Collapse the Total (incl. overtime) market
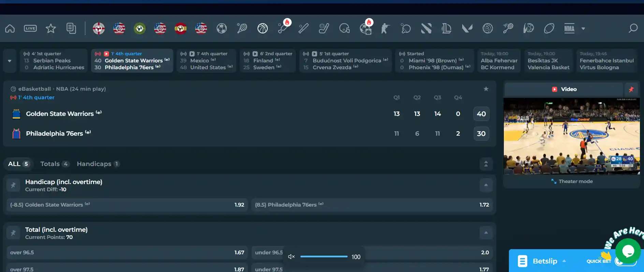This screenshot has width=644, height=272. click(486, 233)
